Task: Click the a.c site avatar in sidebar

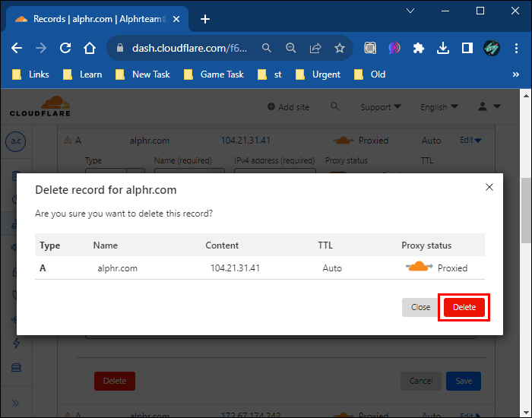Action: click(x=16, y=141)
